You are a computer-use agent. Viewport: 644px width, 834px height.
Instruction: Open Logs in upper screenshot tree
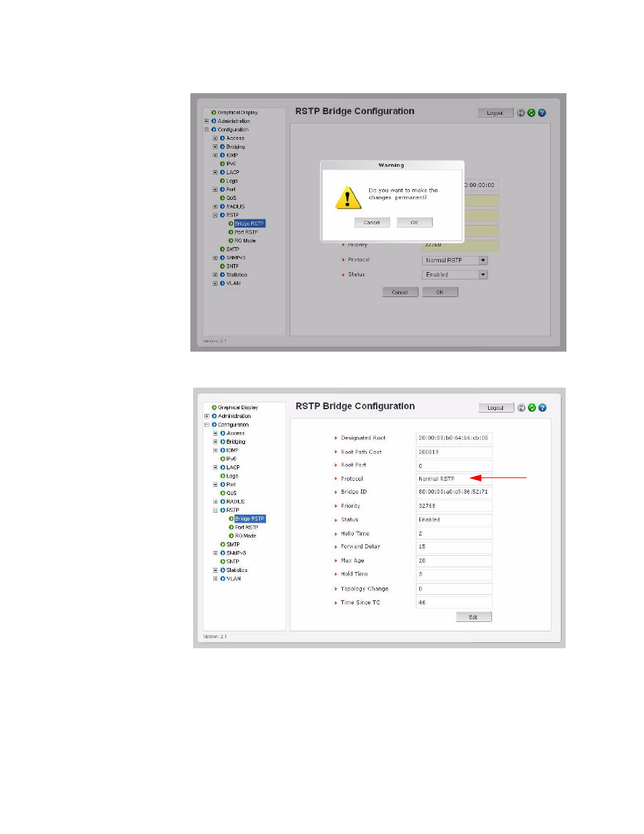tap(232, 181)
